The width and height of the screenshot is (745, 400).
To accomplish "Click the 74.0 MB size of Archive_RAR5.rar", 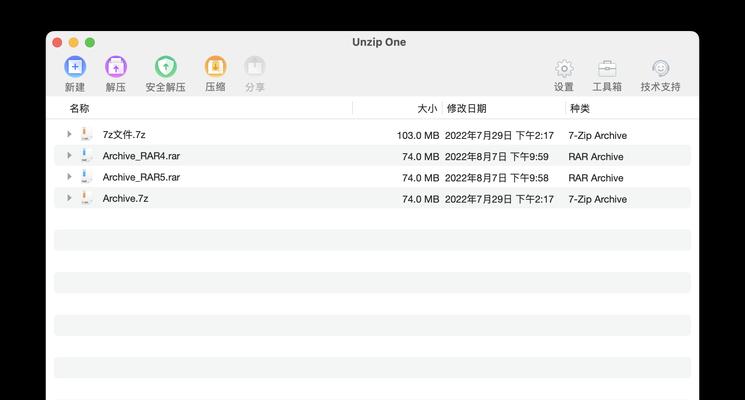I will coord(420,178).
